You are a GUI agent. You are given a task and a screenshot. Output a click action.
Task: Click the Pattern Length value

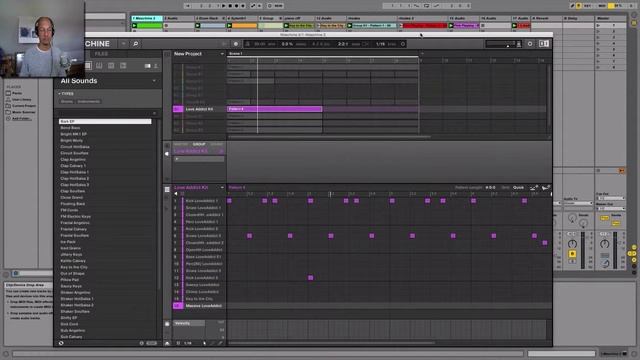[x=490, y=188]
